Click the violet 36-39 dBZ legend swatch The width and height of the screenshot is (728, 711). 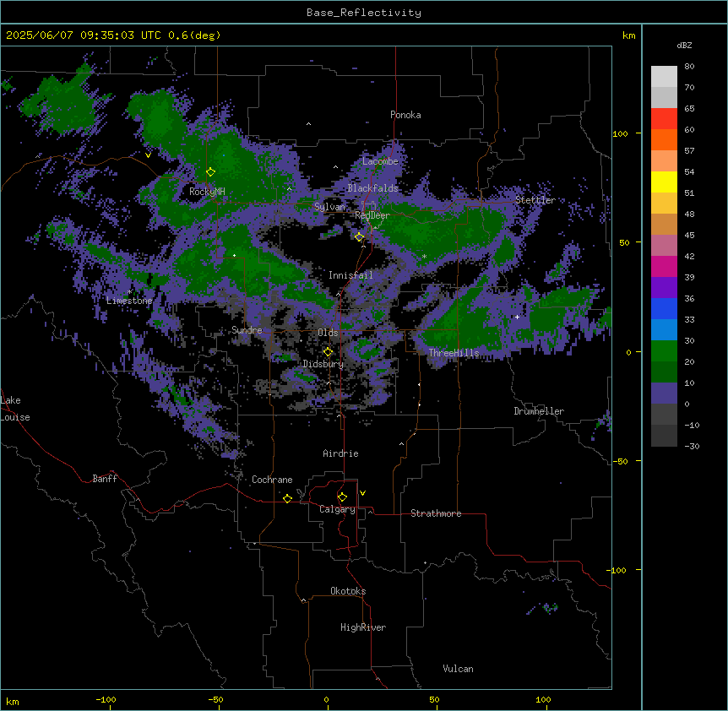coord(664,288)
